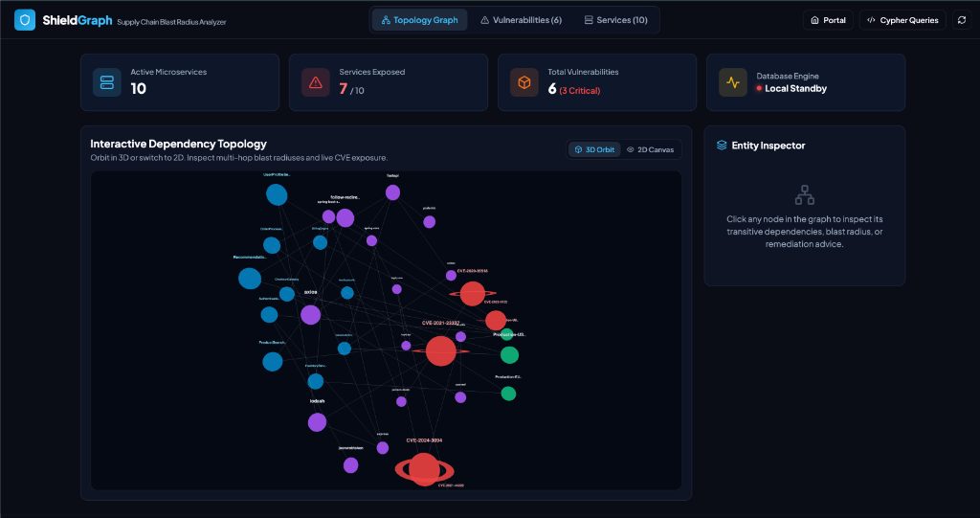This screenshot has height=518, width=980.
Task: Select the jsonwebtoken purple node
Action: 350,465
